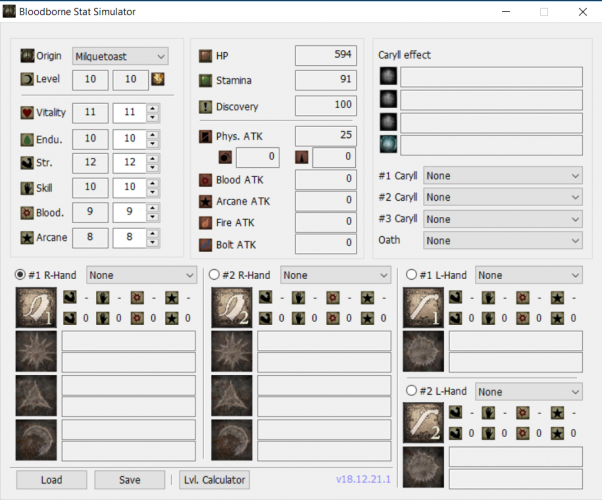The image size is (602, 500).
Task: Click the waning gem slot of #2 R-Hand
Action: coord(232,440)
